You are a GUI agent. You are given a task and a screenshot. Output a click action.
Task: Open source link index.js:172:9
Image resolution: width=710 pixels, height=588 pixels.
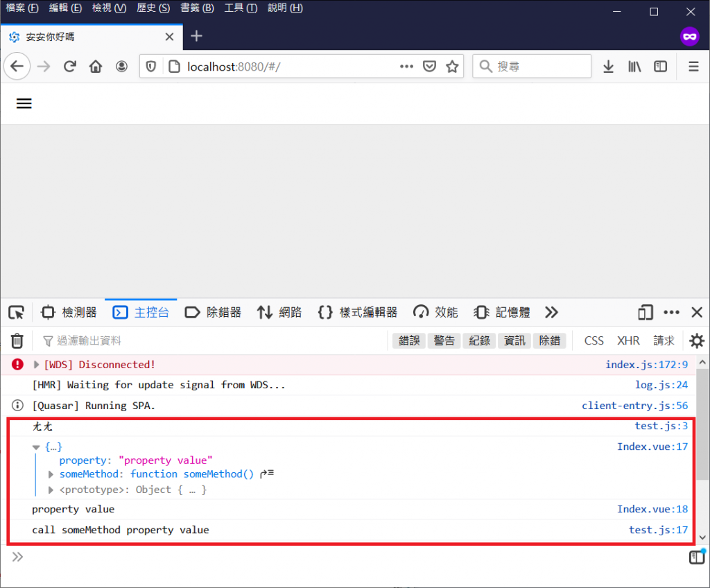[x=647, y=365]
